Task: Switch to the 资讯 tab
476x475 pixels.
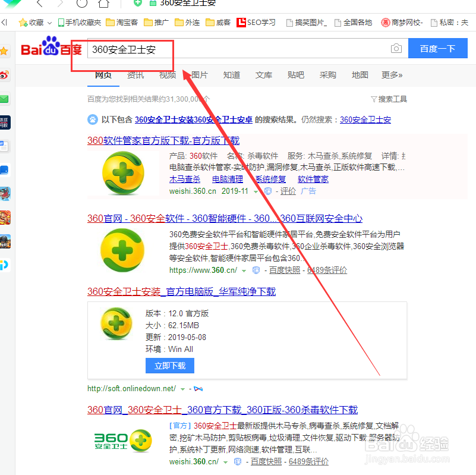Action: [135, 75]
